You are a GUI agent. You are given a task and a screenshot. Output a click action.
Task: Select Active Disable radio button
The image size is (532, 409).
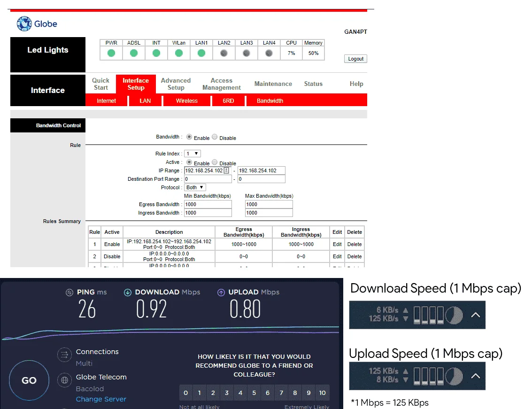[x=215, y=162]
